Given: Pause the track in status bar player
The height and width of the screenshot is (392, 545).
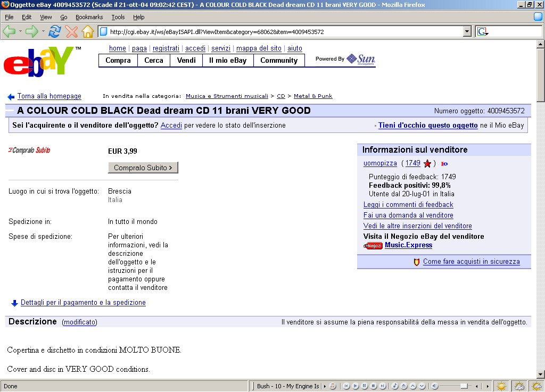Looking at the screenshot, I should 364,386.
